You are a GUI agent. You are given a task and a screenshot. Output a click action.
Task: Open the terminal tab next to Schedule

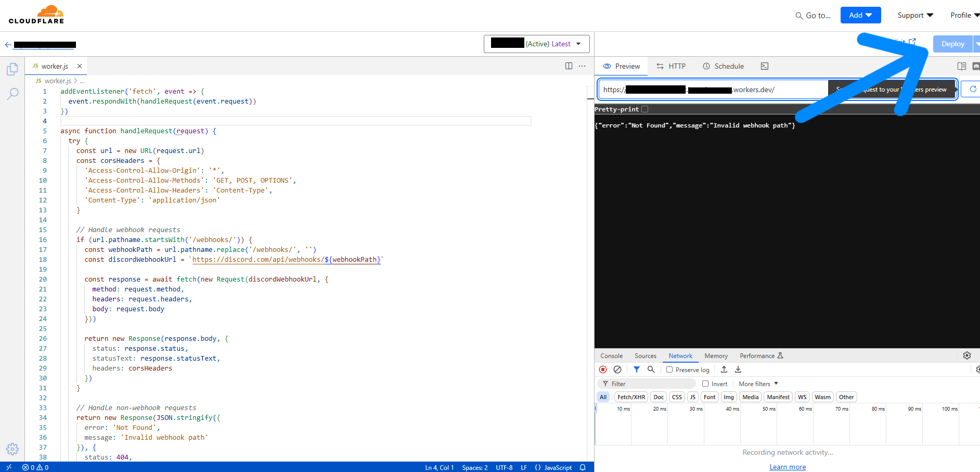point(764,66)
